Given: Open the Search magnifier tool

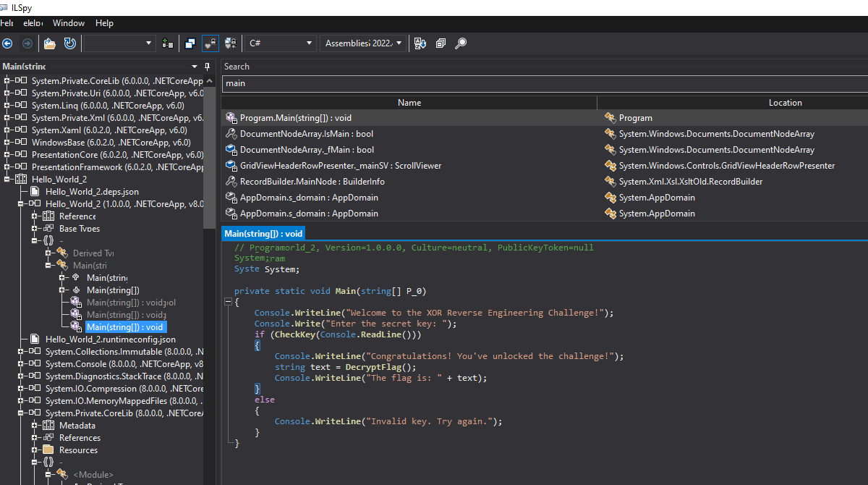Looking at the screenshot, I should [460, 43].
